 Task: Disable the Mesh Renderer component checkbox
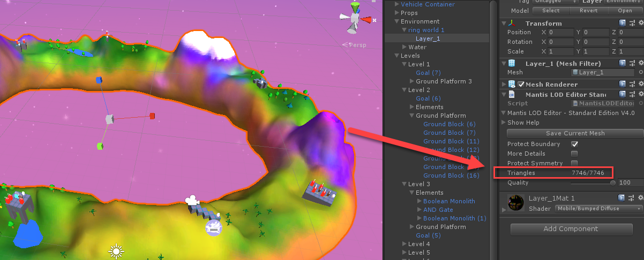coord(521,85)
